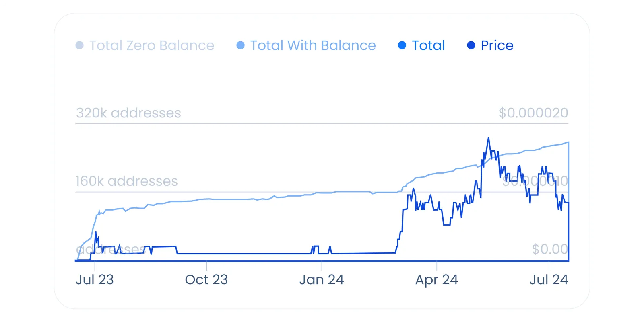Viewport: 644px width, 322px height.
Task: Click the Price legend color dot
Action: tap(471, 45)
